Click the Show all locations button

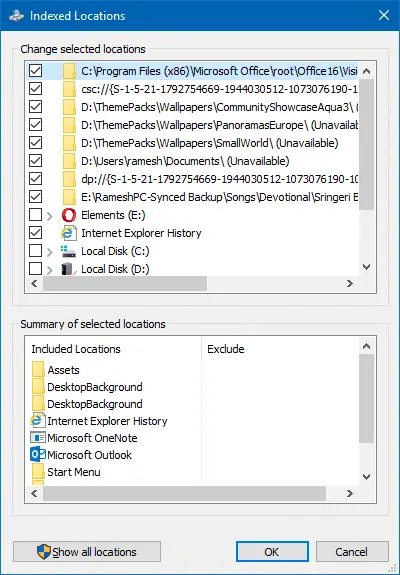87,552
